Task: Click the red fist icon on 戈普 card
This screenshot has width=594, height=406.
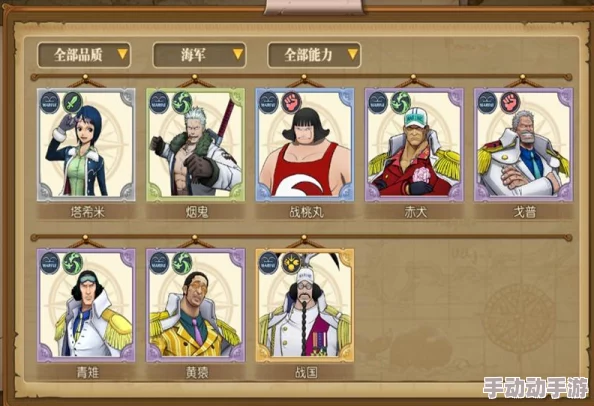Action: tap(510, 102)
